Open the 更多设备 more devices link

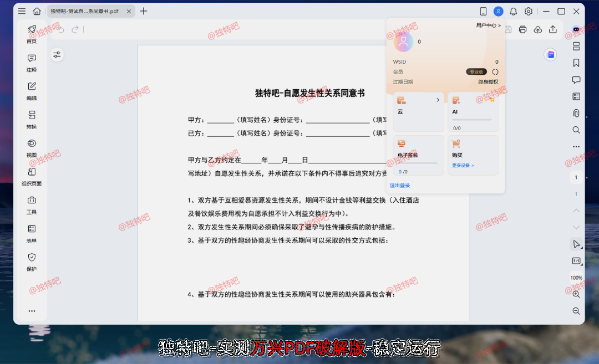[463, 166]
